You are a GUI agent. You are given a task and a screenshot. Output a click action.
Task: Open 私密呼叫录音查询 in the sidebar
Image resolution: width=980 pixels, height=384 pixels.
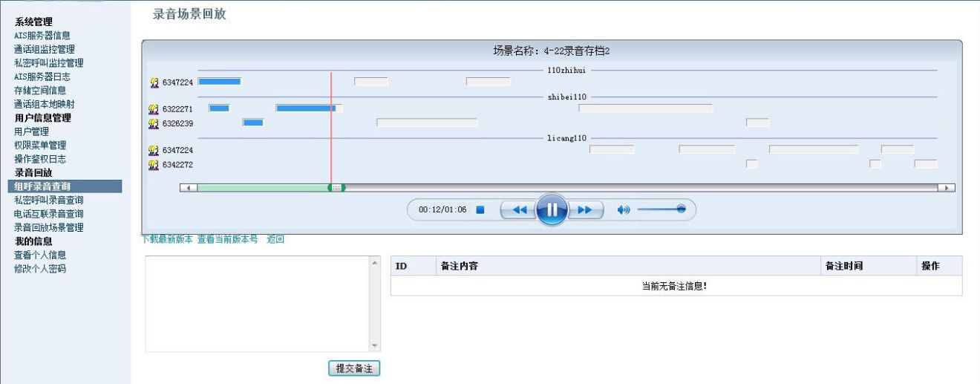pos(49,200)
